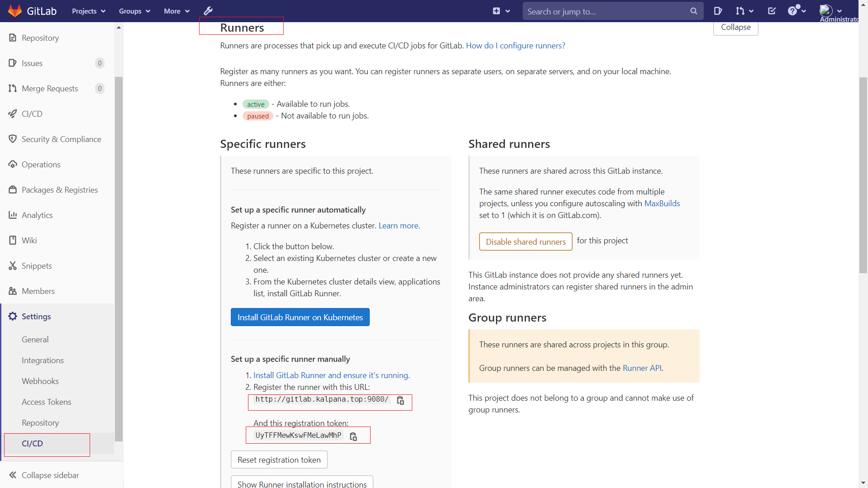This screenshot has height=488, width=868.
Task: Open the How do I configure runners link
Action: point(515,45)
